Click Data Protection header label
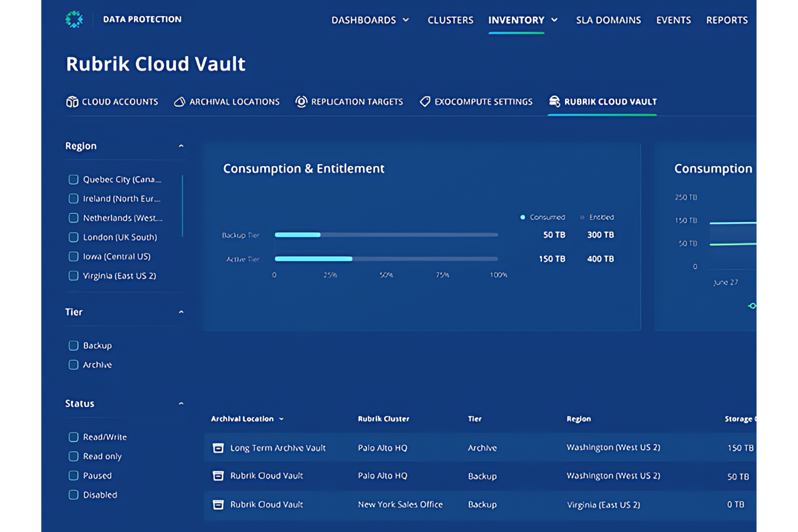 (142, 19)
